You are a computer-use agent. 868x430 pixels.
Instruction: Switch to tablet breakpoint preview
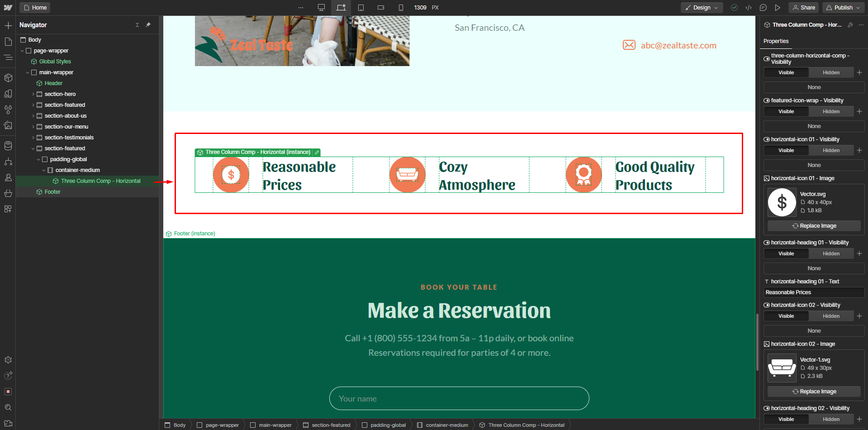(361, 7)
